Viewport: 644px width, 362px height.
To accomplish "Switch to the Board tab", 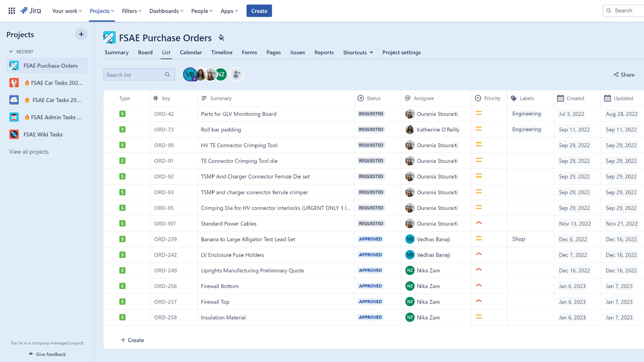I will 145,52.
